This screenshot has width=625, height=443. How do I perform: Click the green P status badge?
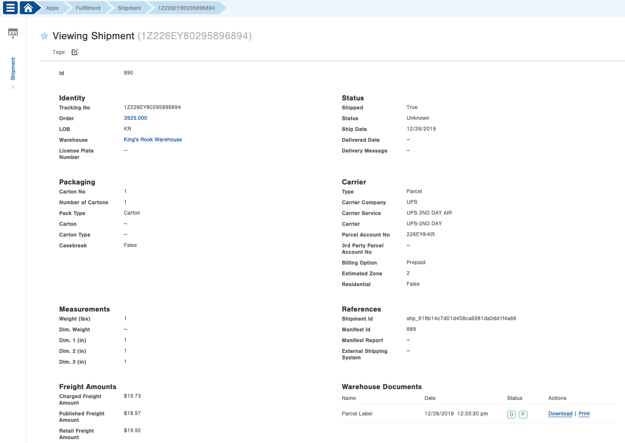[522, 414]
